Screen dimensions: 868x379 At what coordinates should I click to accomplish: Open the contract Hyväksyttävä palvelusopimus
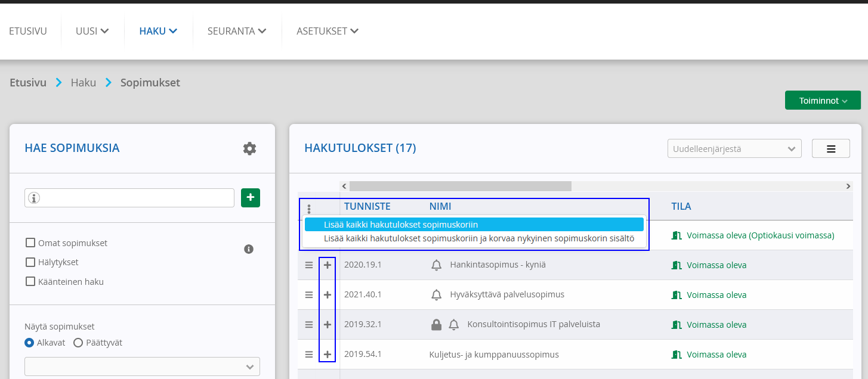[507, 295]
